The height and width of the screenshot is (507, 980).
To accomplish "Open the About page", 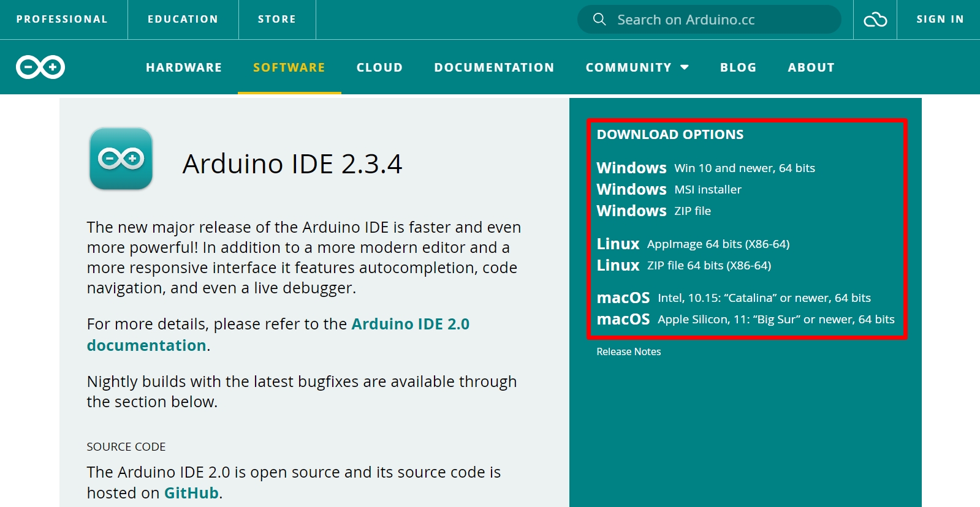I will click(811, 67).
